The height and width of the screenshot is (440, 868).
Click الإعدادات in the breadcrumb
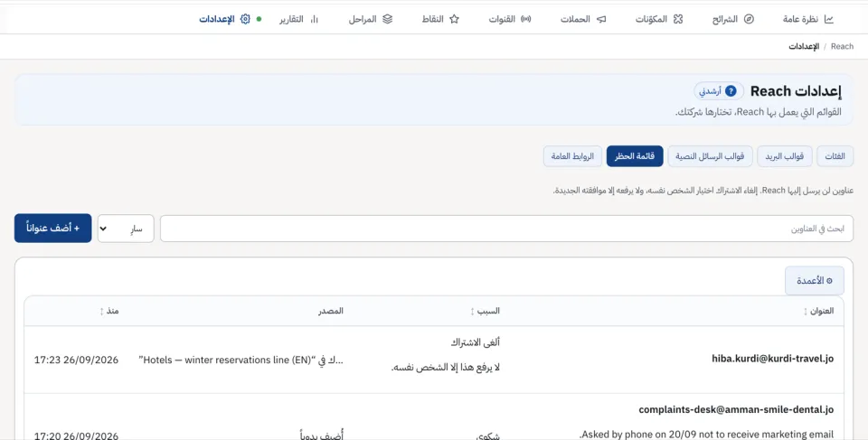804,46
